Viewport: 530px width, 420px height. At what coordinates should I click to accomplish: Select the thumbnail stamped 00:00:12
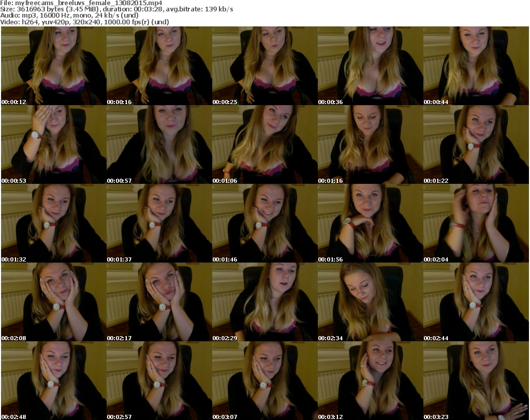pyautogui.click(x=54, y=66)
